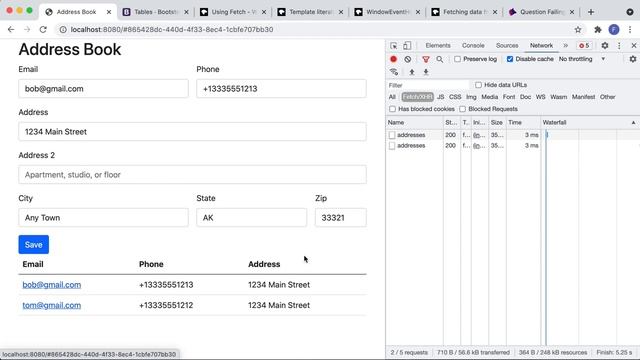Toggle the network filter funnel icon

(x=426, y=59)
